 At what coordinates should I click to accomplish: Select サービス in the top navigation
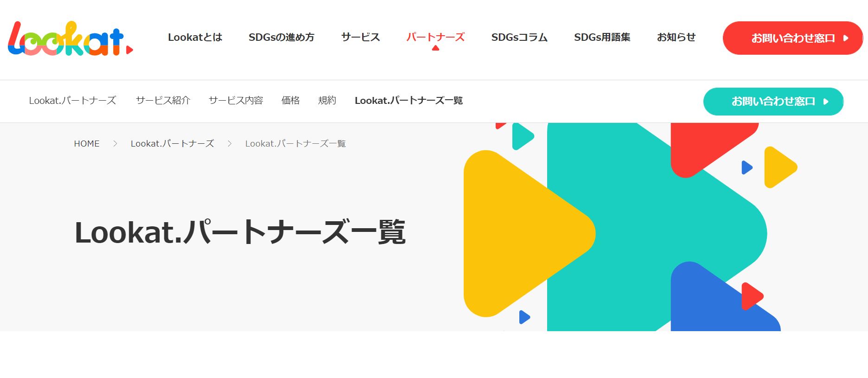pos(360,37)
